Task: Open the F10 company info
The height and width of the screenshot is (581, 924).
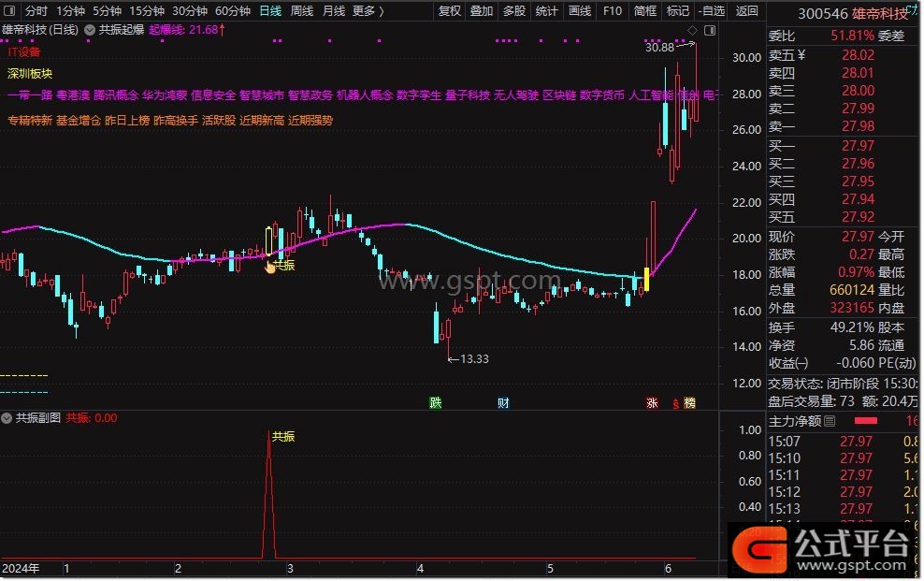Action: tap(613, 10)
